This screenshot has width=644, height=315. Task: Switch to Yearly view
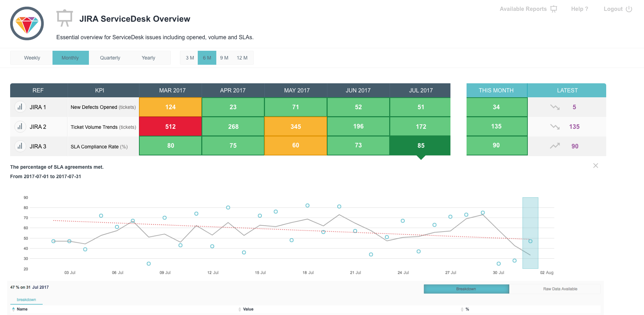[148, 58]
